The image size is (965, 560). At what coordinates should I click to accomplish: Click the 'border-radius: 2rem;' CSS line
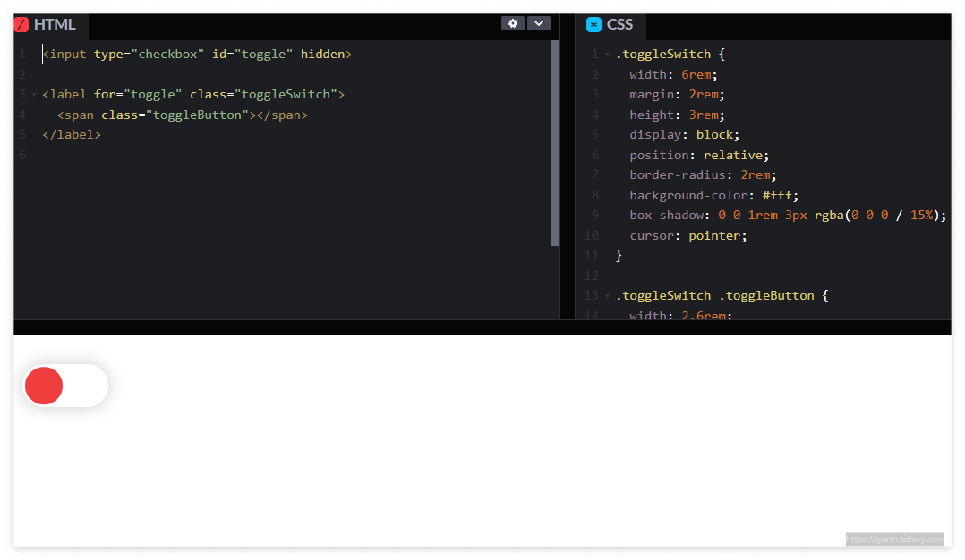(703, 175)
